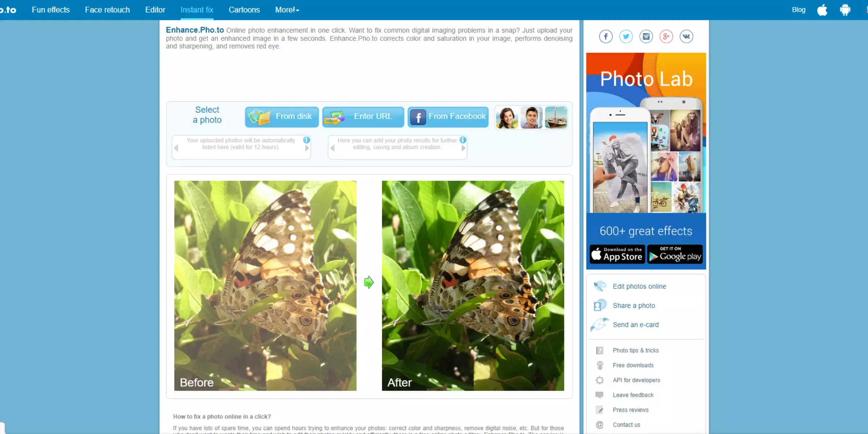Click the Instagram social icon
This screenshot has height=434, width=868.
pos(646,36)
